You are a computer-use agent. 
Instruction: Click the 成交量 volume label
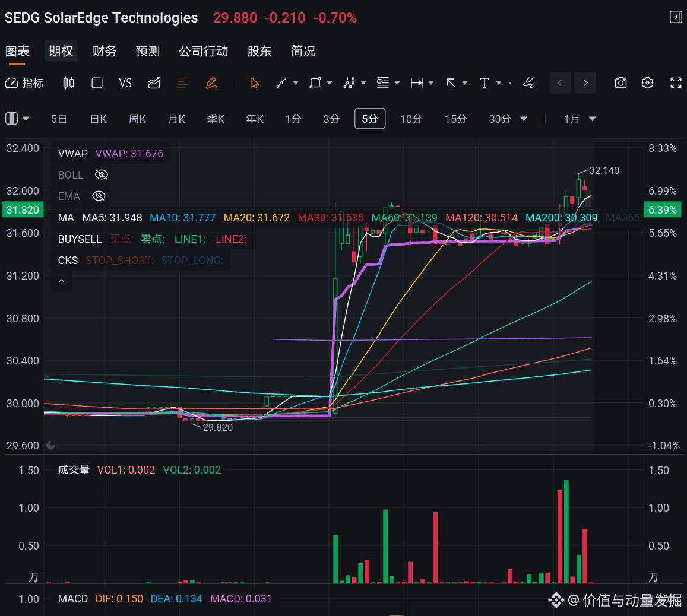coord(74,470)
